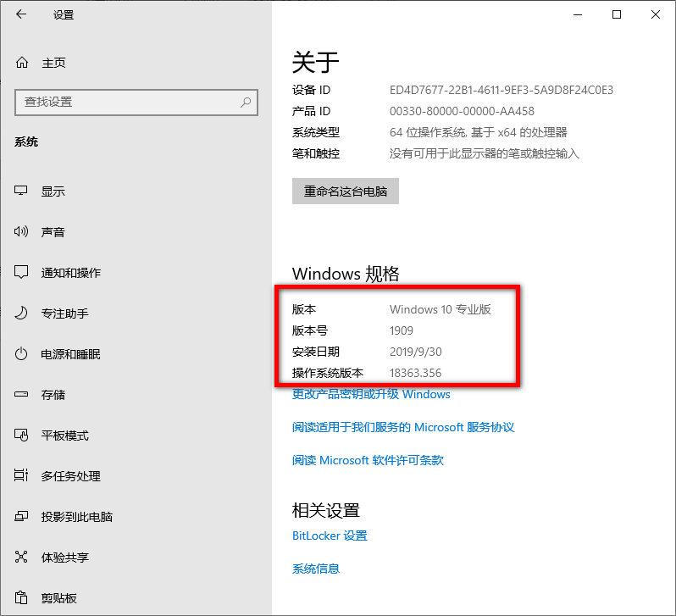
Task: Focus the 查找设置 search field
Action: [x=136, y=103]
